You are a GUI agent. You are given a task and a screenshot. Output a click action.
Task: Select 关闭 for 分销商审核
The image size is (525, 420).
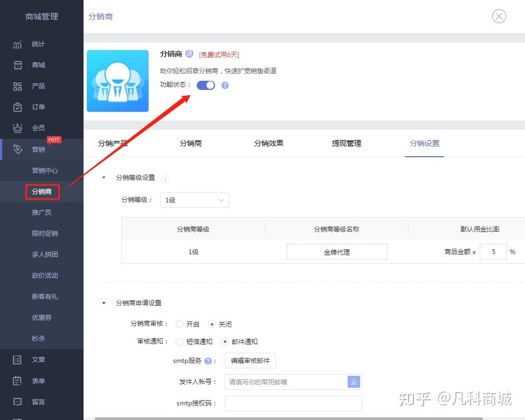point(212,324)
